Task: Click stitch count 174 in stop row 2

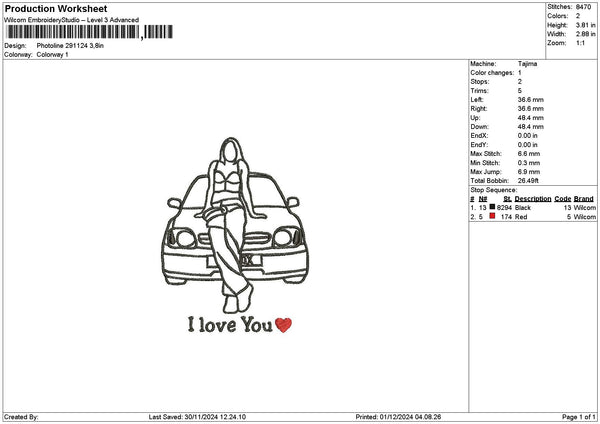Action: 506,217
